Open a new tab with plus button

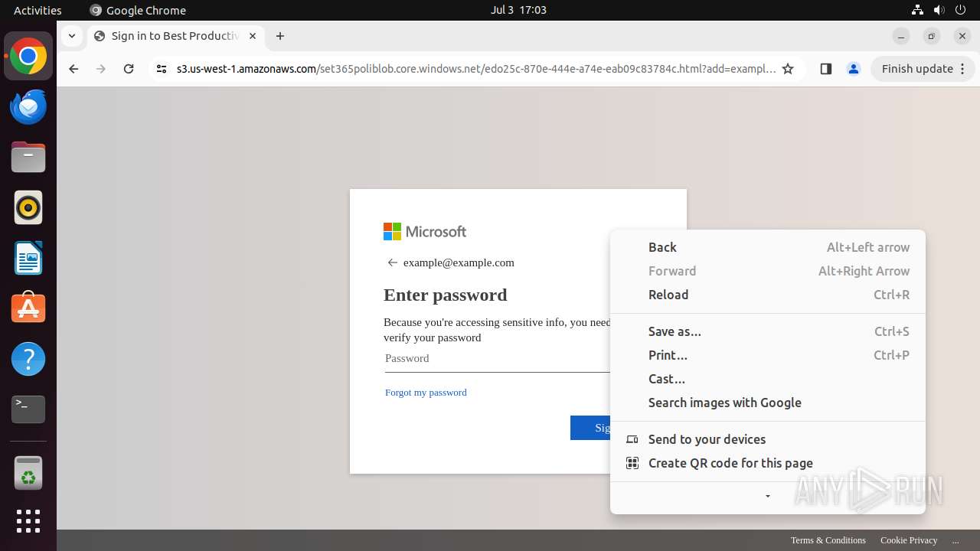click(x=280, y=36)
